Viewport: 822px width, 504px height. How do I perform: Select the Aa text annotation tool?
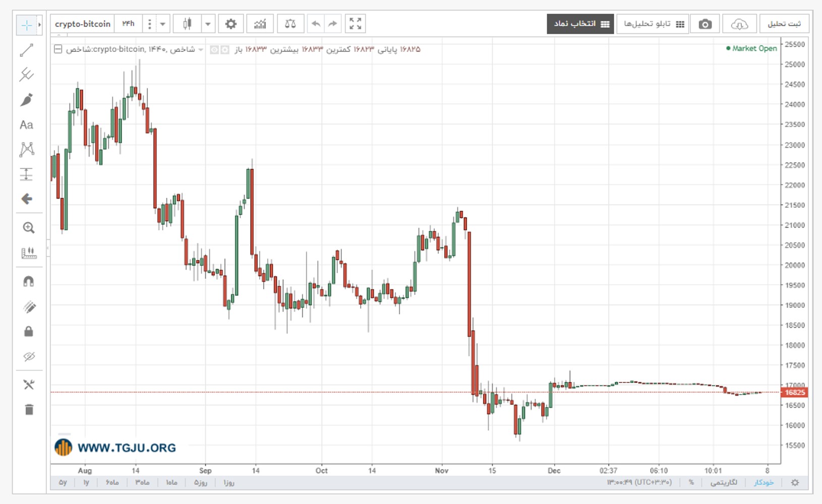pyautogui.click(x=26, y=124)
